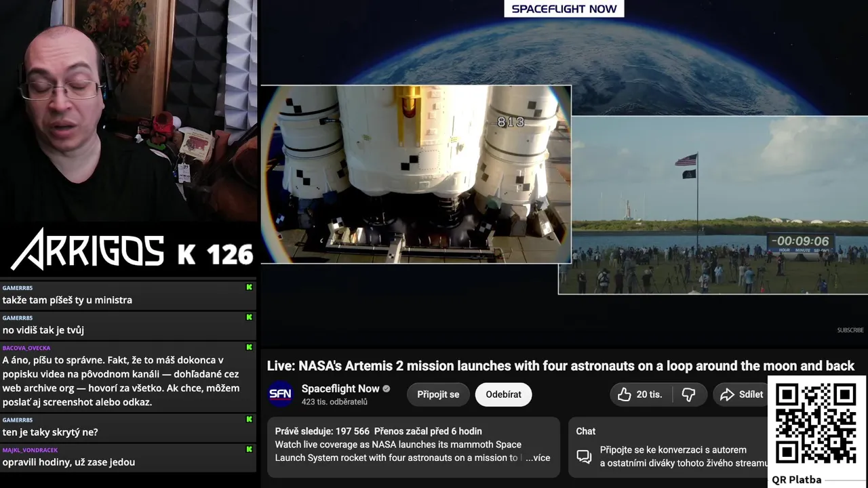868x488 pixels.
Task: Click the video title 'Live: NASA's Artemis 2 mission'
Action: (x=561, y=366)
